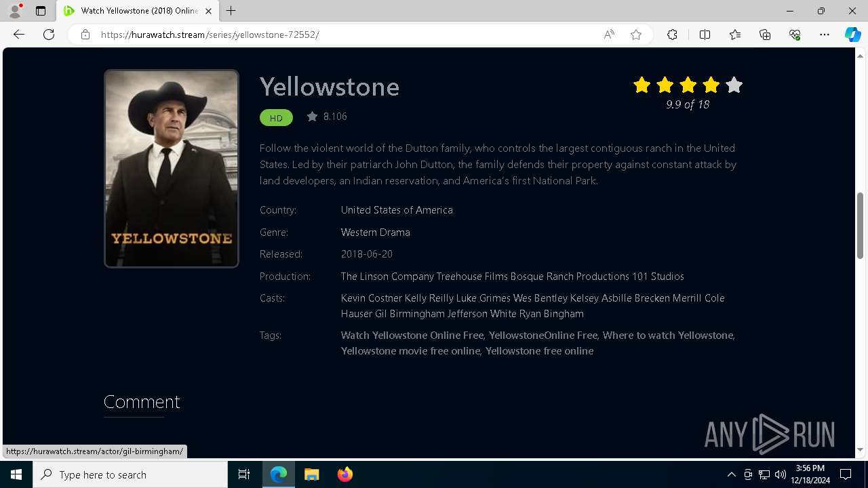
Task: Open the Settings and more ellipsis menu
Action: click(825, 35)
